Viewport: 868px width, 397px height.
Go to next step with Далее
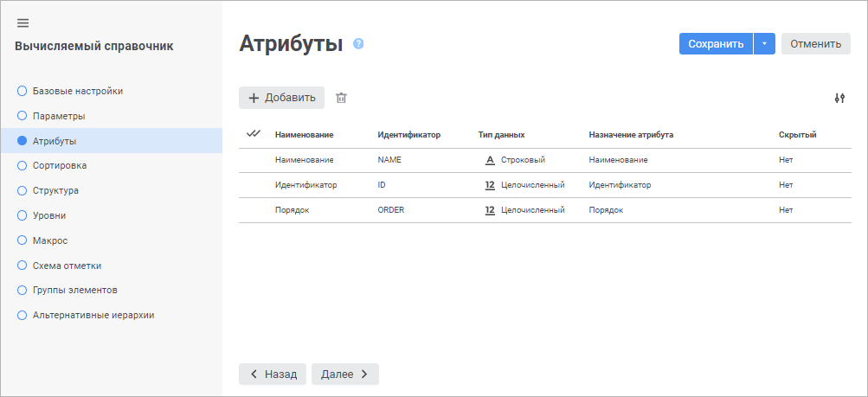click(344, 374)
